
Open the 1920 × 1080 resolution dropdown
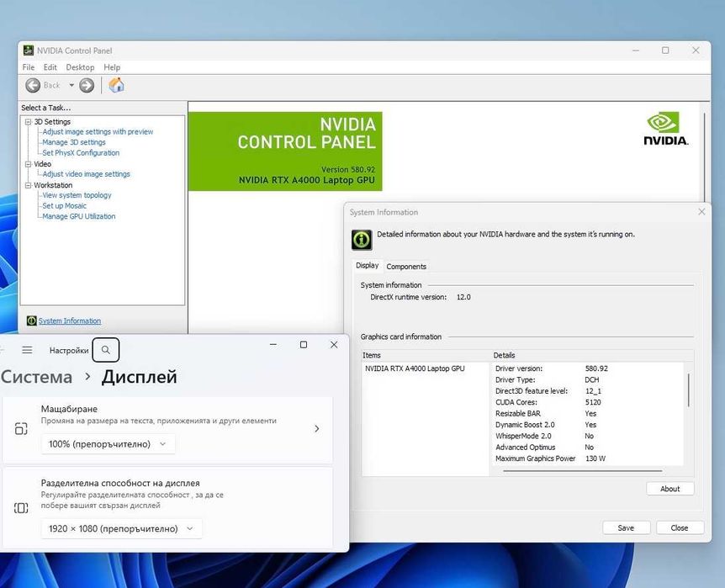click(x=122, y=528)
